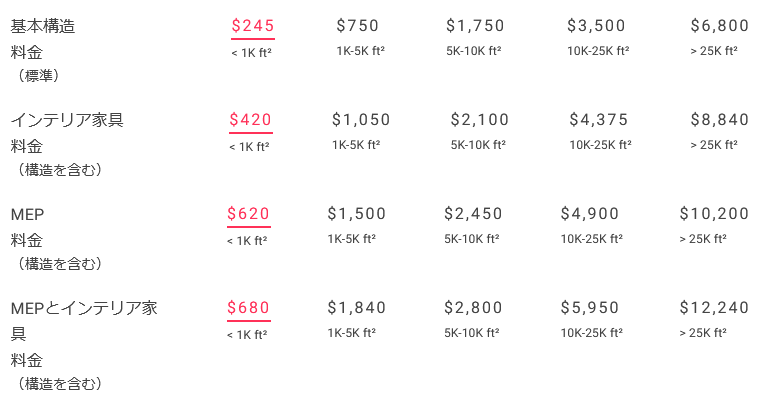
Task: Select the $620 MEP price
Action: (x=248, y=214)
